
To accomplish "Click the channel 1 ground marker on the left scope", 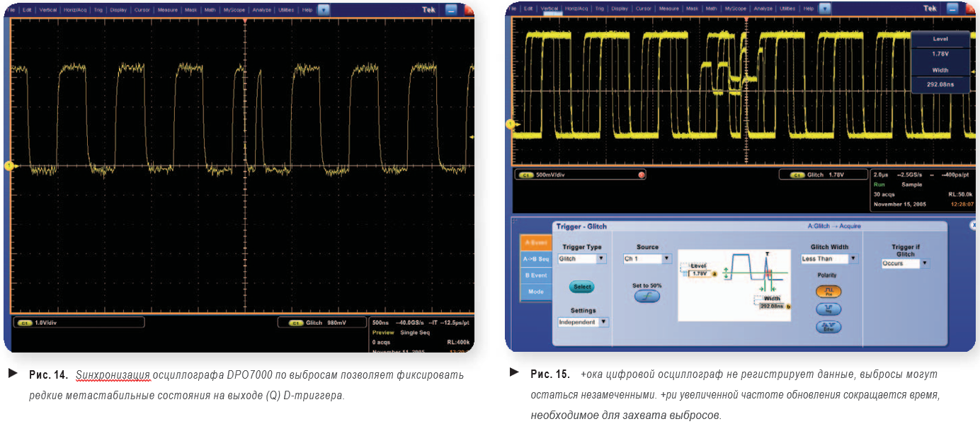I will coord(8,166).
